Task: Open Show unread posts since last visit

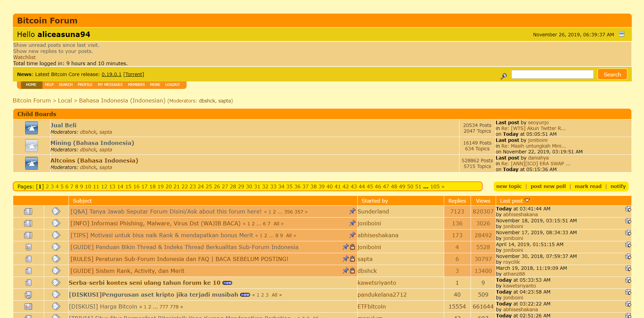Action: pyautogui.click(x=56, y=45)
